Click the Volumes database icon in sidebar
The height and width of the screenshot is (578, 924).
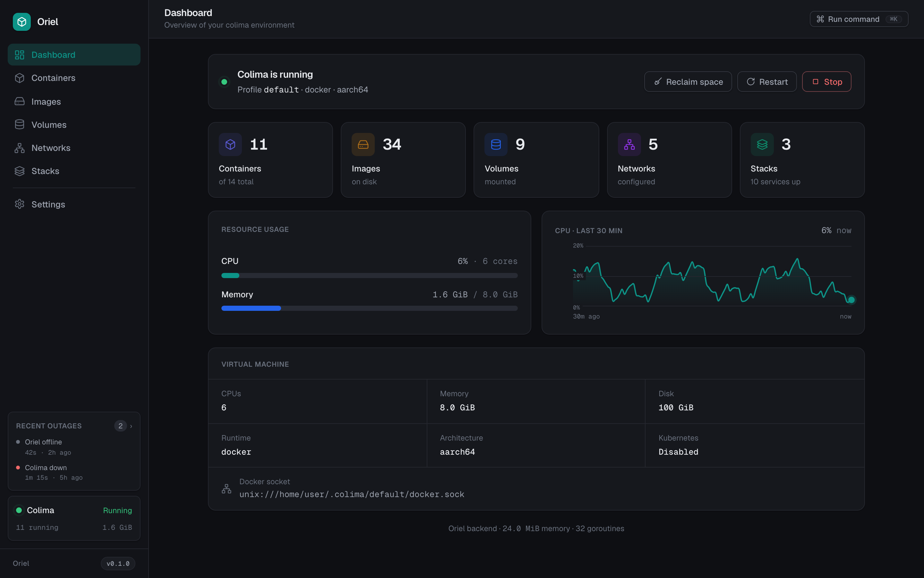point(20,125)
